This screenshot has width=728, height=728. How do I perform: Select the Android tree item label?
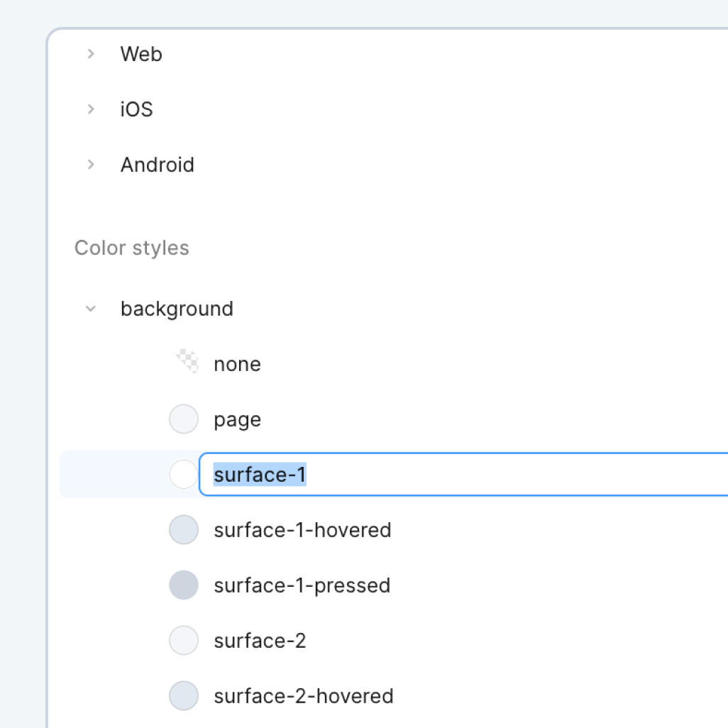[157, 165]
